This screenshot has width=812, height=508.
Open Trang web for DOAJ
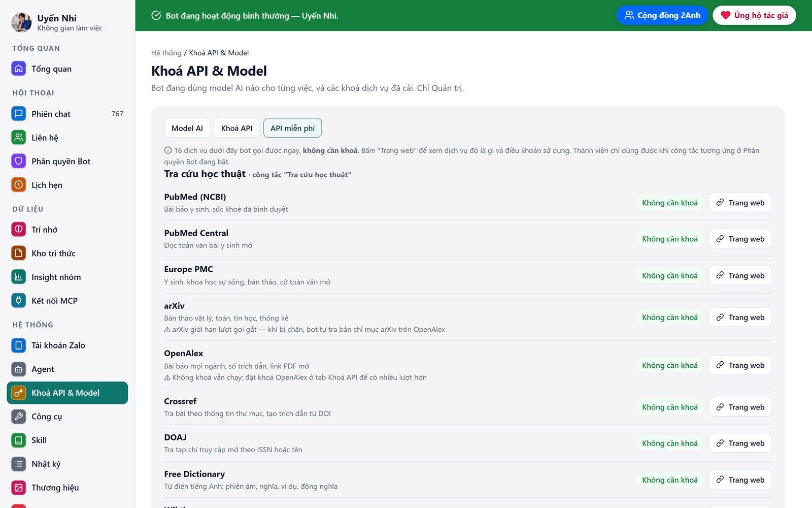(740, 443)
